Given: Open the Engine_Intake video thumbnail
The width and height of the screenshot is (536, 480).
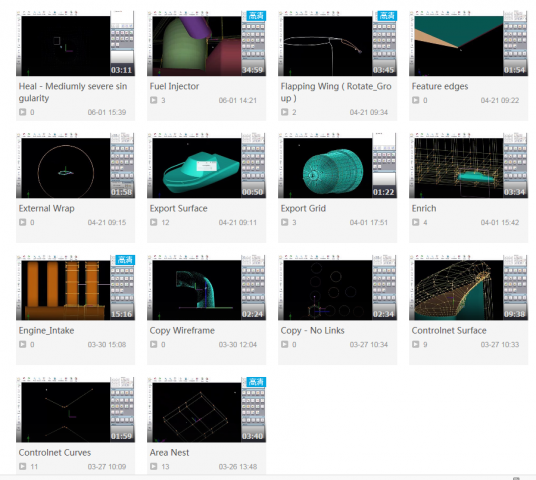Looking at the screenshot, I should 75,288.
